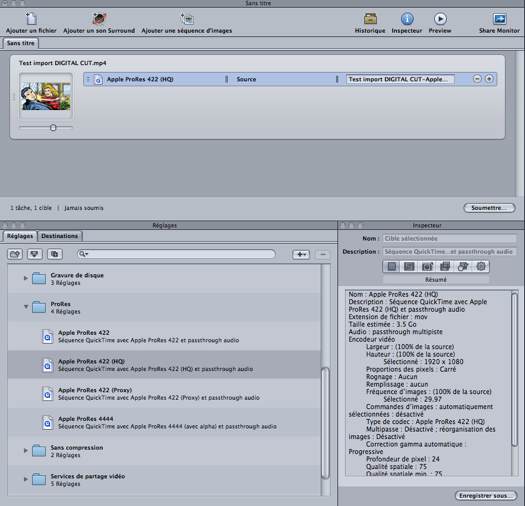The image size is (525, 506).
Task: Remove selected setting with minus button
Action: [323, 255]
